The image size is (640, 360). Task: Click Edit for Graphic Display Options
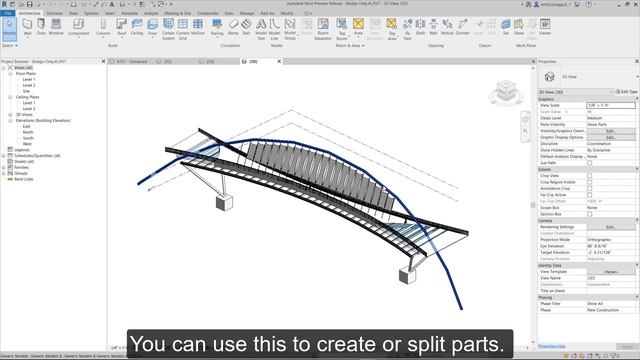tap(611, 138)
